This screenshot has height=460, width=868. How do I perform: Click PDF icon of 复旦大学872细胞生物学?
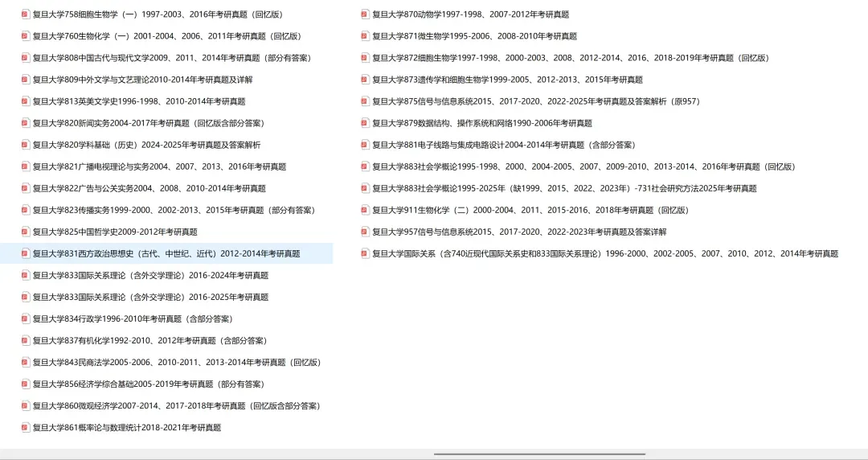coord(365,58)
